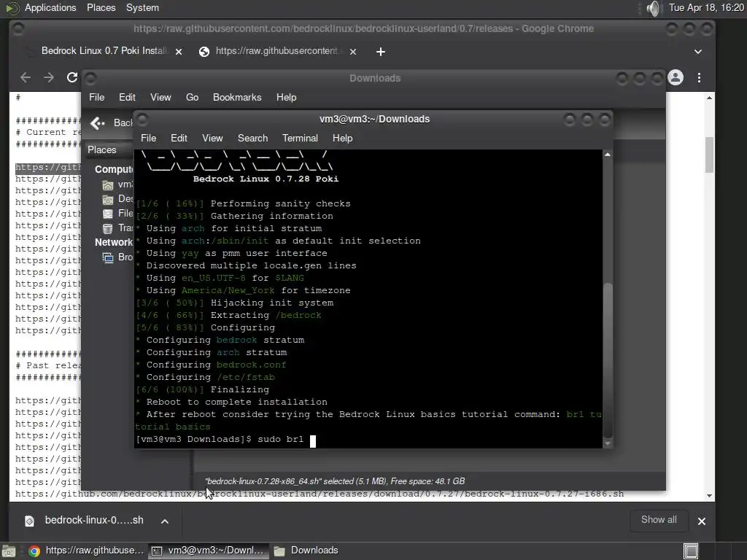Select File System icon in sidebar
Viewport: 747px width, 560px height.
click(x=108, y=214)
